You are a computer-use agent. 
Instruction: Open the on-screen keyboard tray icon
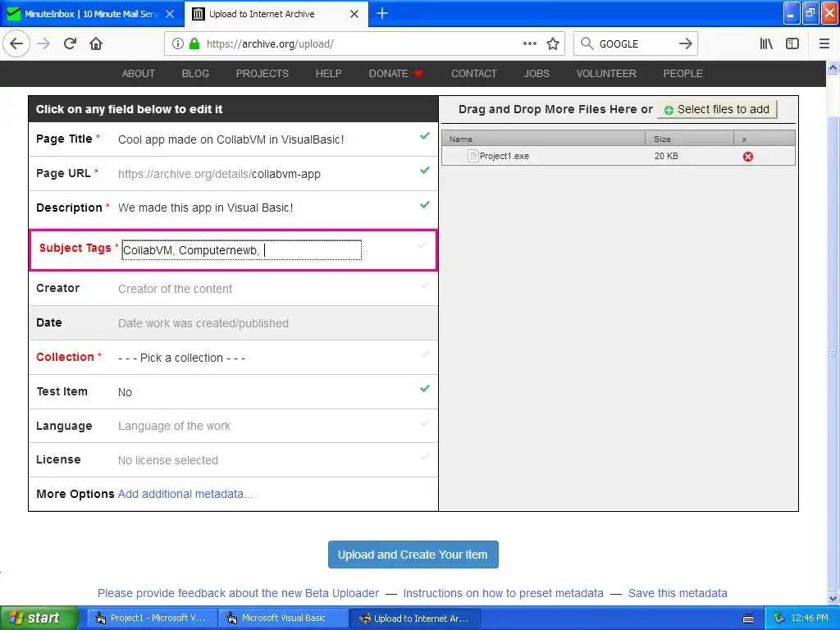point(748,619)
